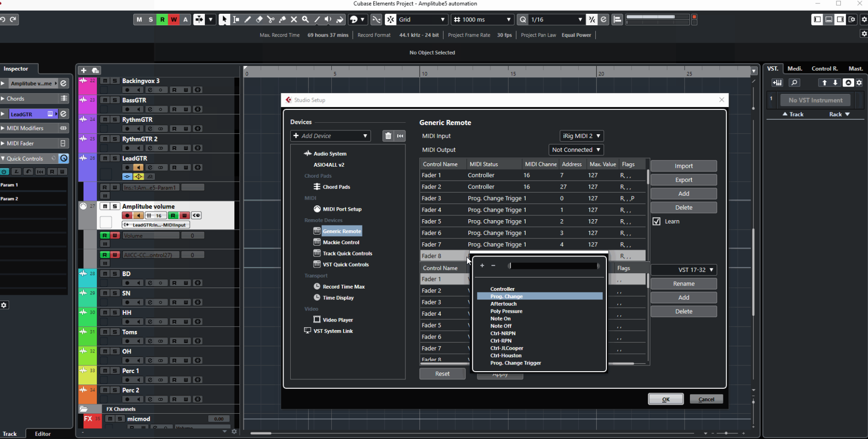Click the Add Track plus icon

(84, 70)
